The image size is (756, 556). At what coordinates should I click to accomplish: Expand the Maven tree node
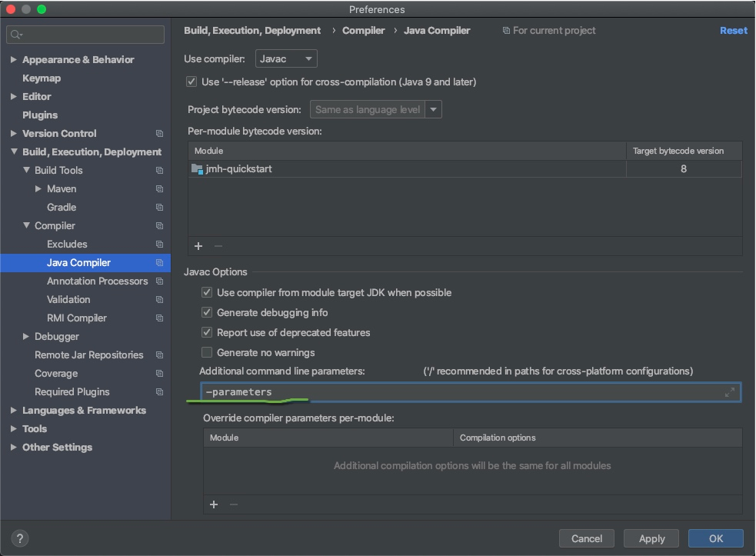pos(38,189)
